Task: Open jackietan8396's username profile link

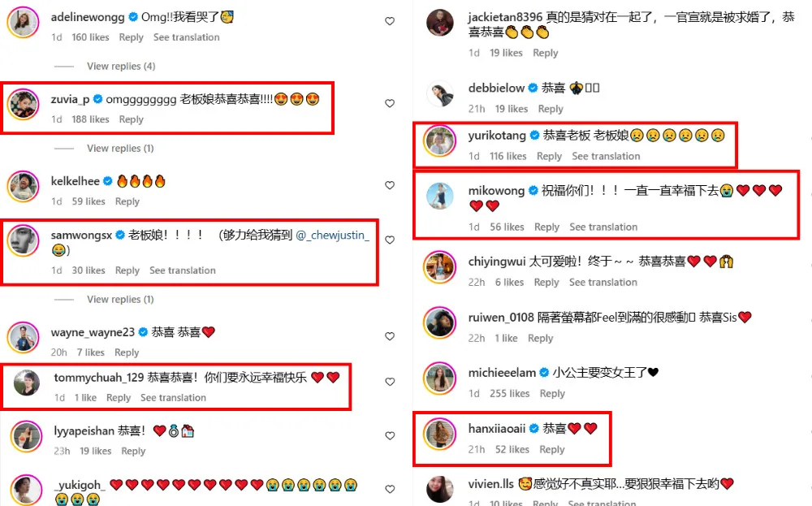Action: 505,17
